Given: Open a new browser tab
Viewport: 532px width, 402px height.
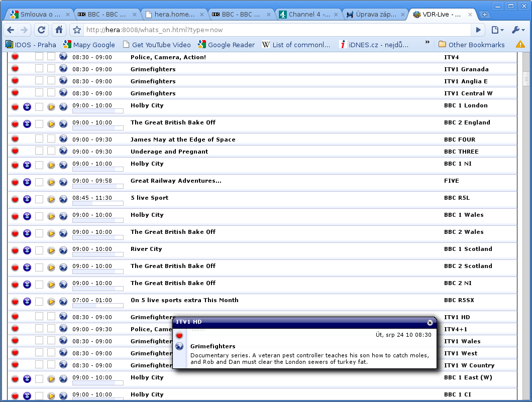Looking at the screenshot, I should 484,15.
